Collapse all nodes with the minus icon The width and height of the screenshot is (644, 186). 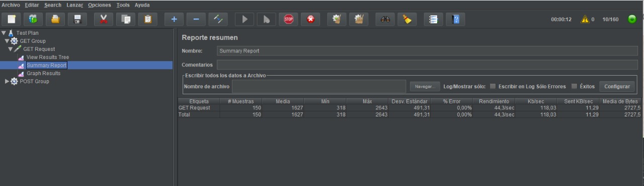tap(196, 19)
